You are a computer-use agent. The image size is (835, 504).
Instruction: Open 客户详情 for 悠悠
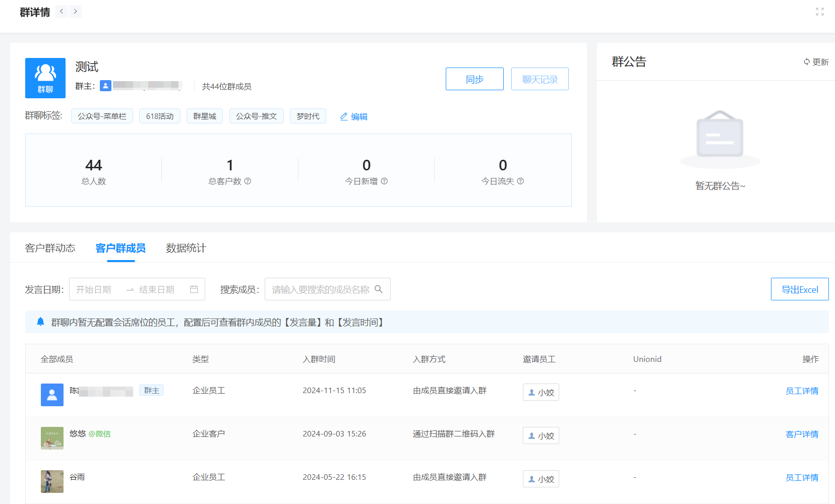point(802,434)
